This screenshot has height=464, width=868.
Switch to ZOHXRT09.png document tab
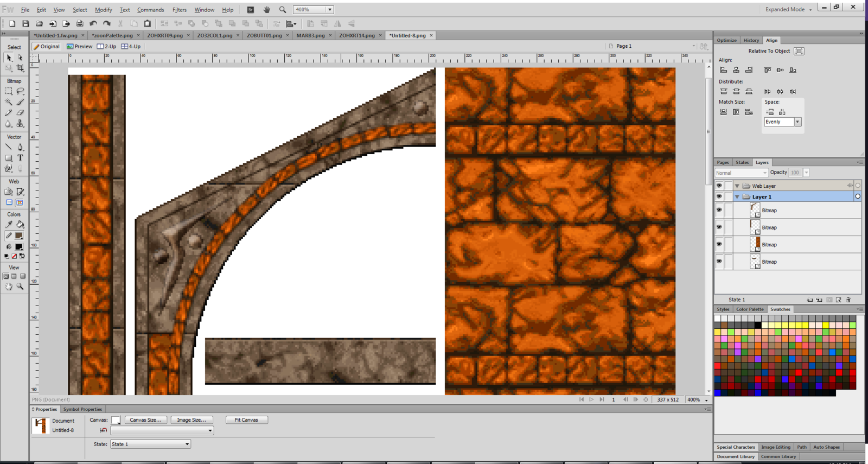tap(165, 35)
